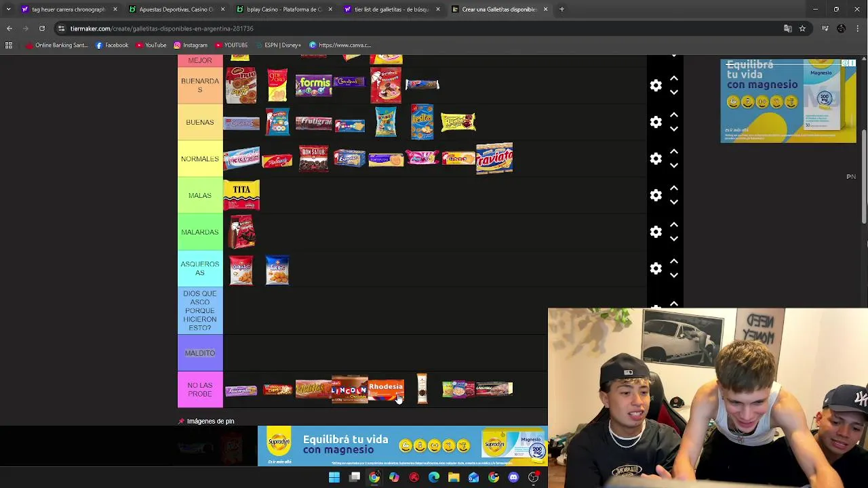Select the Lincoln cookie image
Viewport: 868px width, 488px height.
(349, 390)
